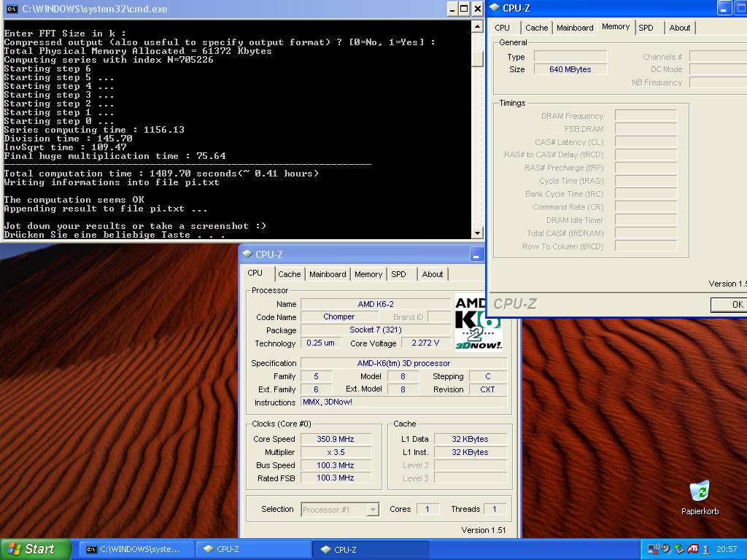Screen dimensions: 747x560
Task: Open SPD tab in memory window
Action: [x=646, y=28]
